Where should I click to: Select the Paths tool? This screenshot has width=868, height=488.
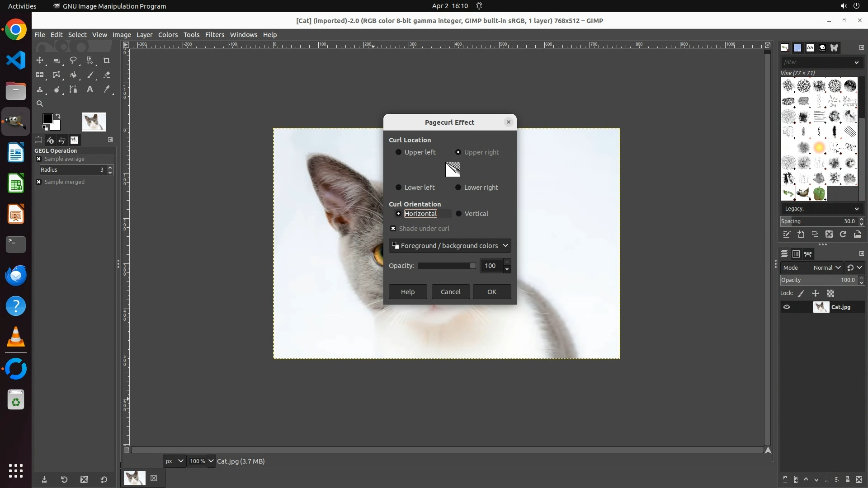[x=73, y=89]
